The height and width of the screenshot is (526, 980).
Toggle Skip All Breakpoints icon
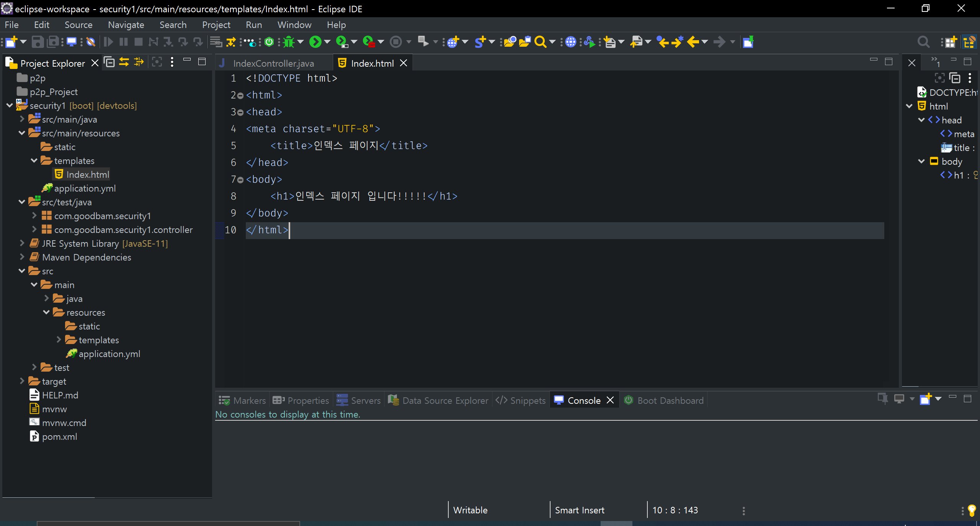(x=91, y=42)
